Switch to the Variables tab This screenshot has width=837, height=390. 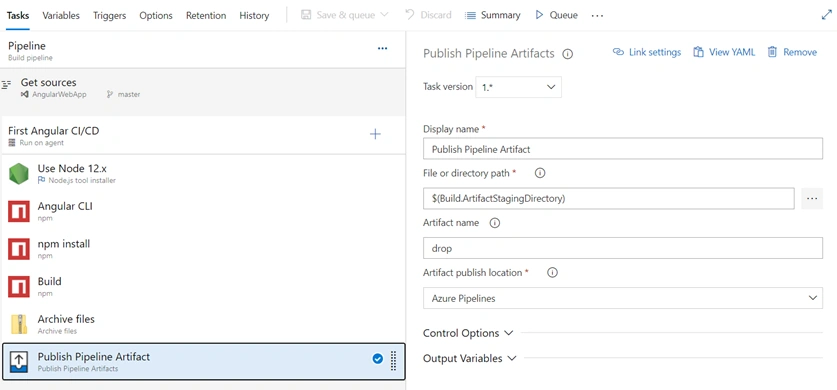61,15
